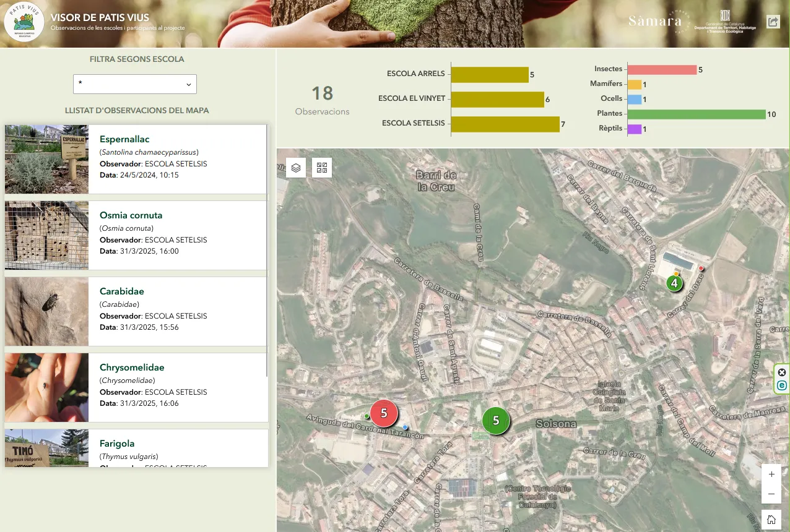Open the Timó sign photo thumbnail
This screenshot has width=790, height=532.
[46, 448]
